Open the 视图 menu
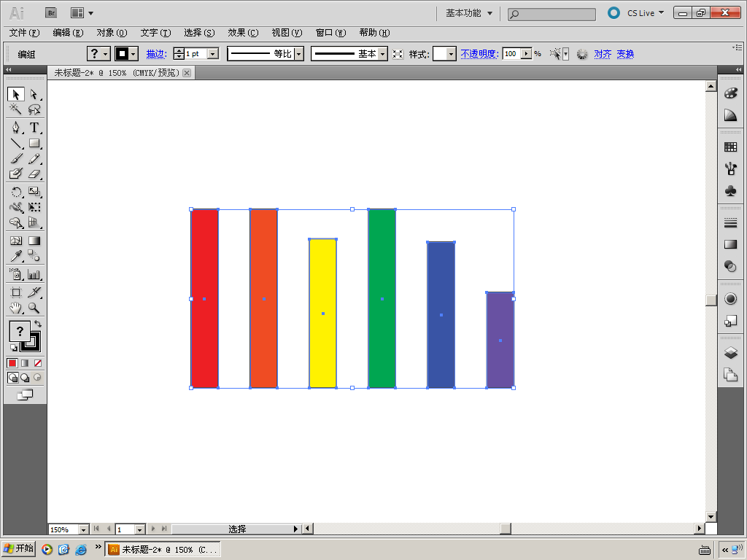Screen dimensions: 747x560 click(287, 33)
